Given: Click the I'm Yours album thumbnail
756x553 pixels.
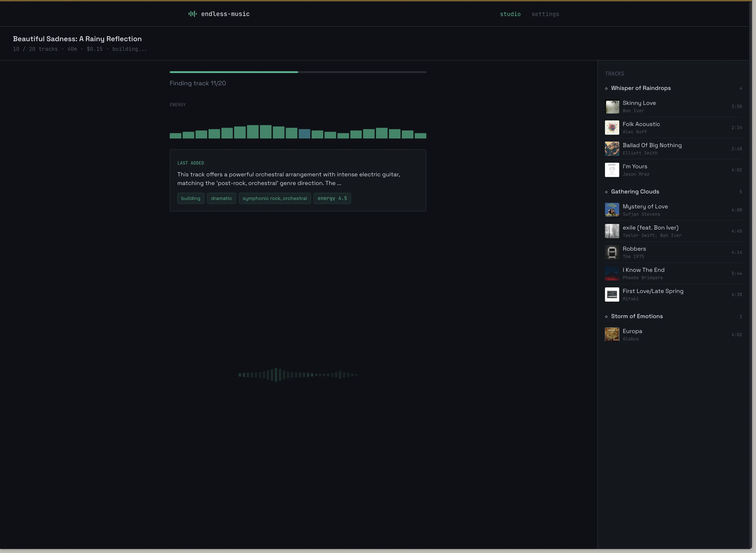Looking at the screenshot, I should (612, 170).
